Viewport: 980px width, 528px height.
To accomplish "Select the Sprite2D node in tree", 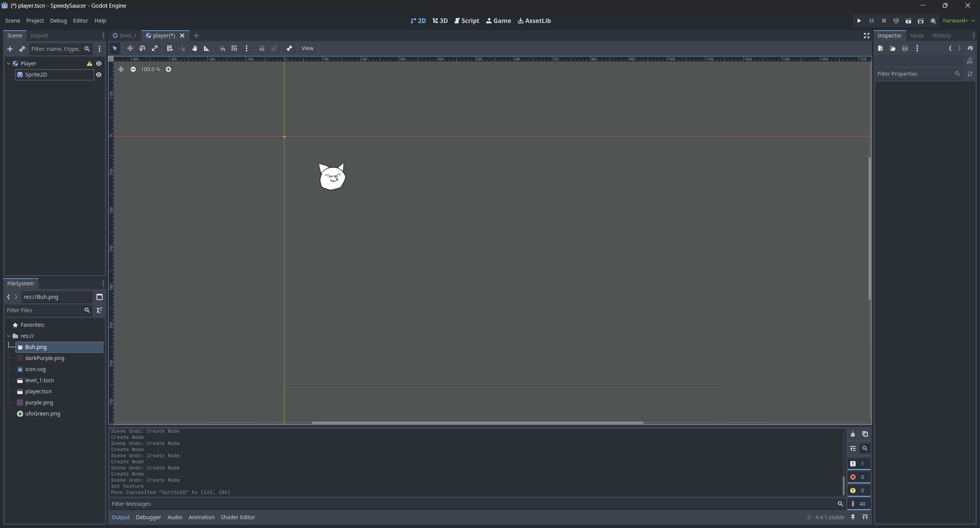I will [x=55, y=75].
